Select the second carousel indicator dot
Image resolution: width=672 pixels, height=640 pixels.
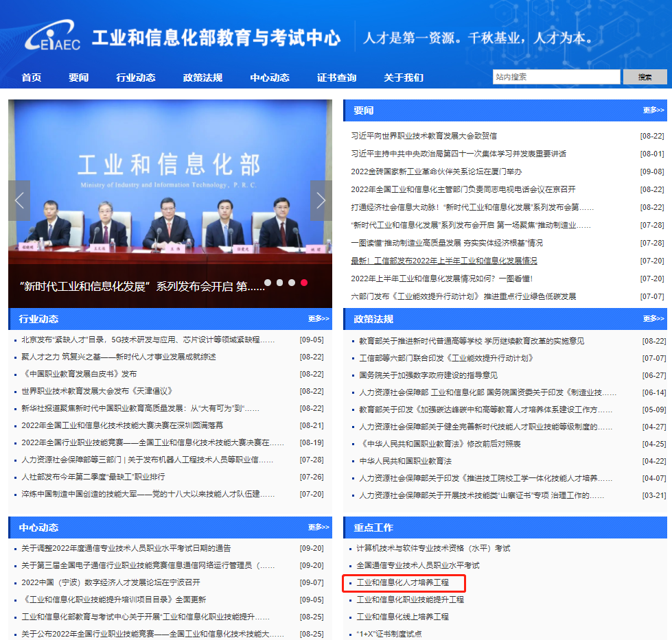[280, 283]
